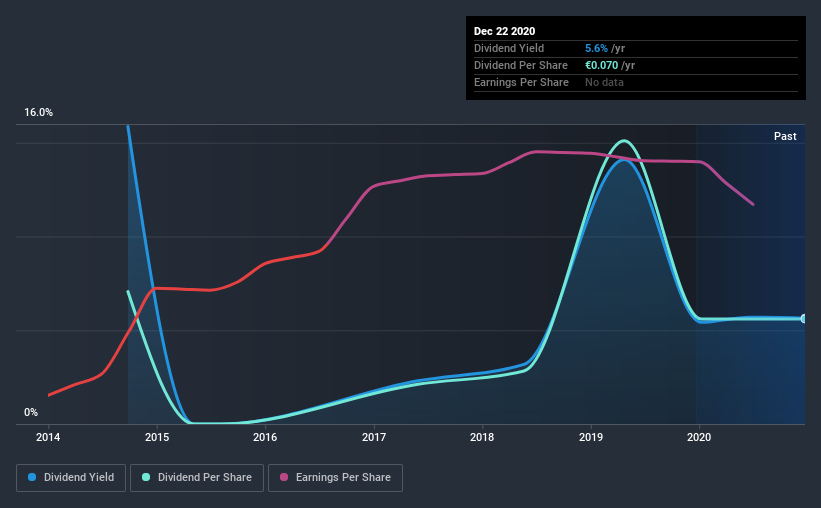Click the 16.0% y-axis label

[x=38, y=112]
